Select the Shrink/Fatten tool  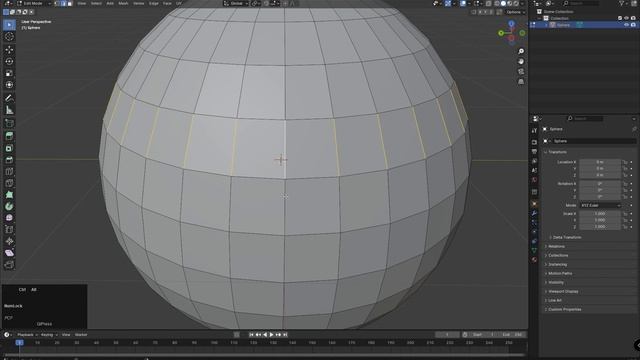tap(9, 242)
